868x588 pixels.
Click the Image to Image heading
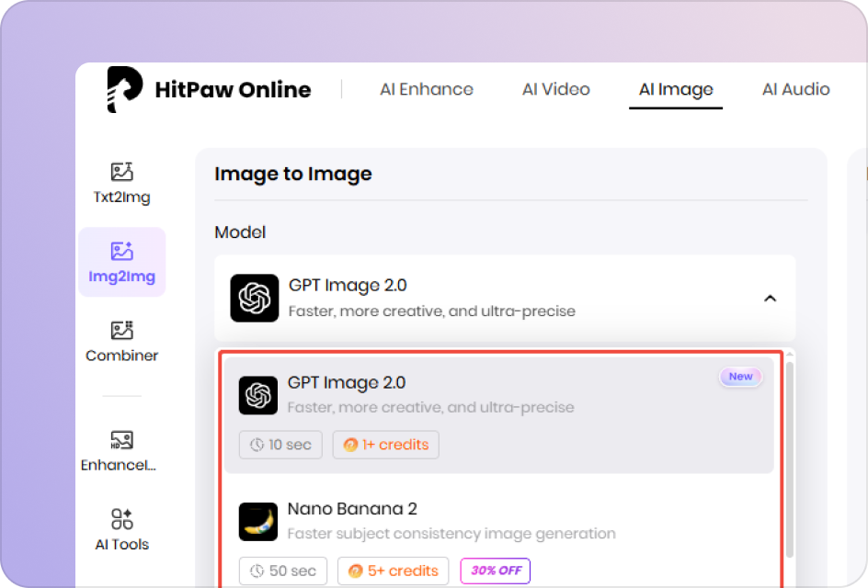pos(293,174)
